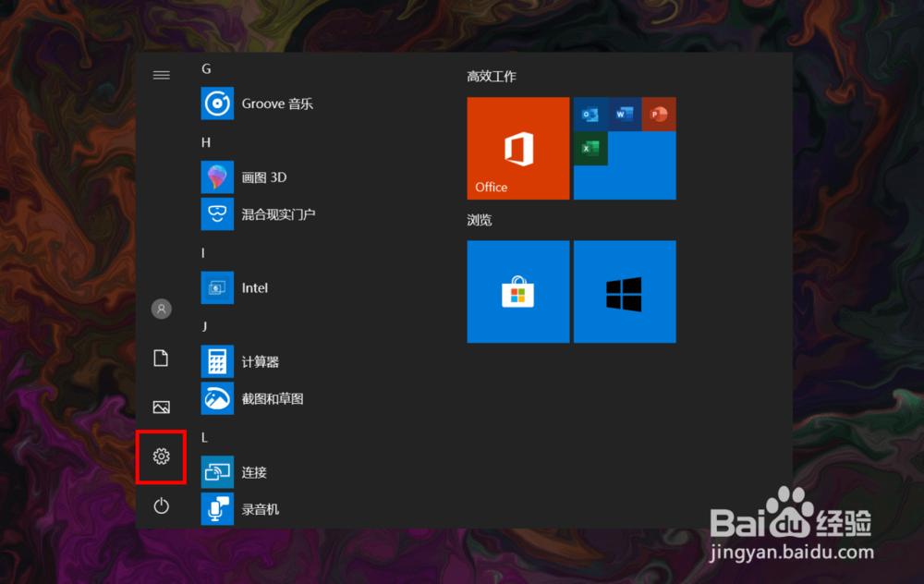Open Excel via its green tile
This screenshot has height=584, width=924.
point(591,148)
